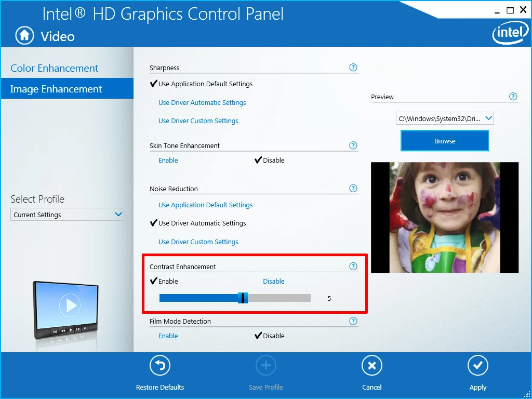Switch to the Color Enhancement tab
This screenshot has width=532, height=399.
pos(54,68)
